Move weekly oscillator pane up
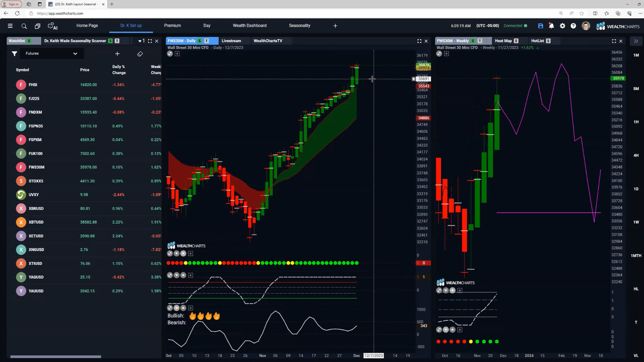 [x=452, y=290]
